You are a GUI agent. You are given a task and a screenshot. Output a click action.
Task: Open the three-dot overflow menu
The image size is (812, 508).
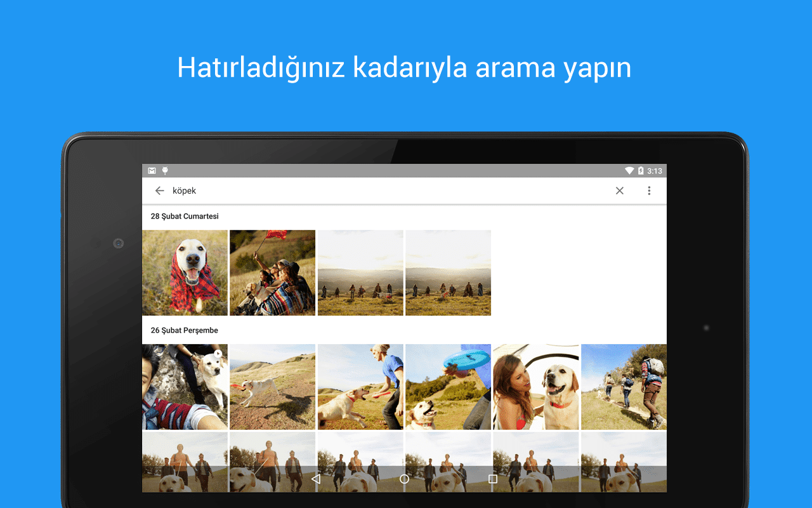pyautogui.click(x=649, y=190)
